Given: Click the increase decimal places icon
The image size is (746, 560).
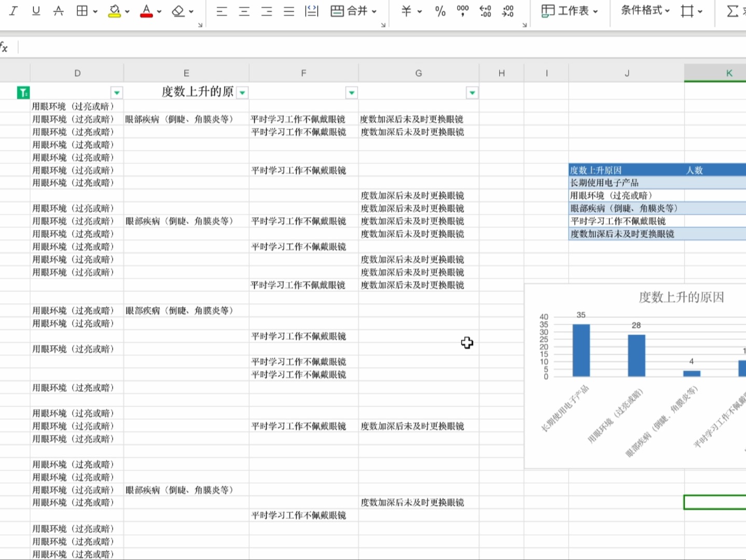Looking at the screenshot, I should 486,10.
